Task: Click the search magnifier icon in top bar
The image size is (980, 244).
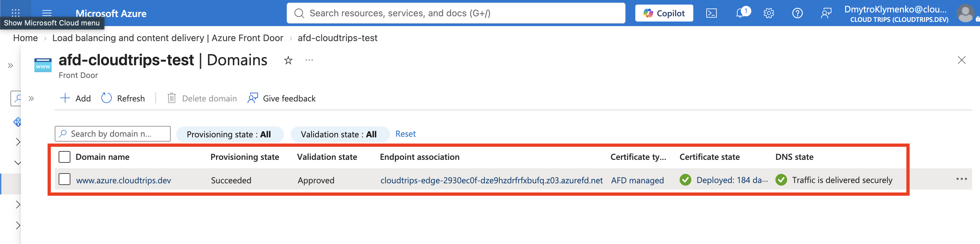Action: pyautogui.click(x=299, y=13)
